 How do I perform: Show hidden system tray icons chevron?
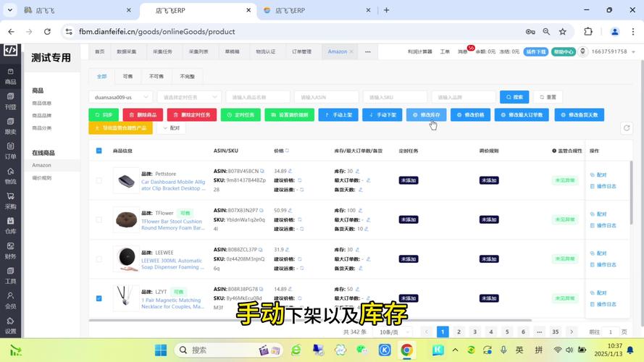tap(455, 350)
